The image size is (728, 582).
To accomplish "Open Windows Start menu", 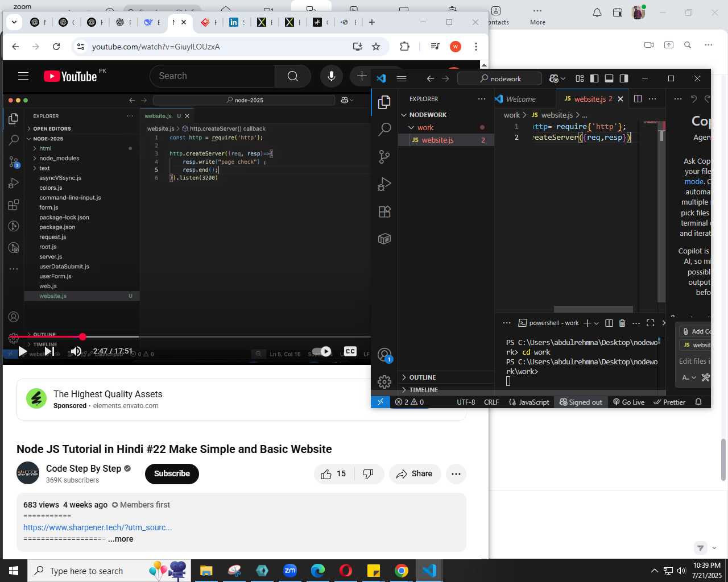I will [14, 571].
